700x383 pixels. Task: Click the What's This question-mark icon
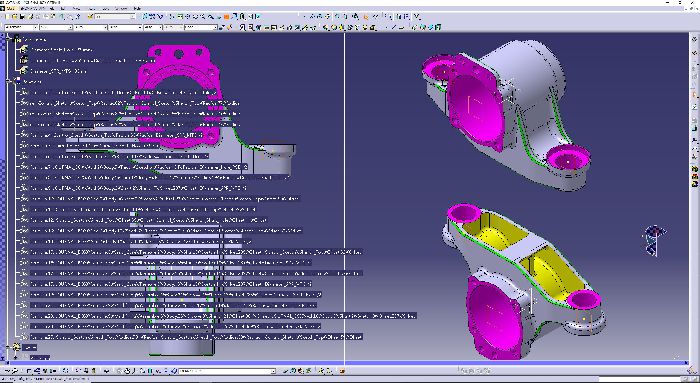tap(78, 17)
